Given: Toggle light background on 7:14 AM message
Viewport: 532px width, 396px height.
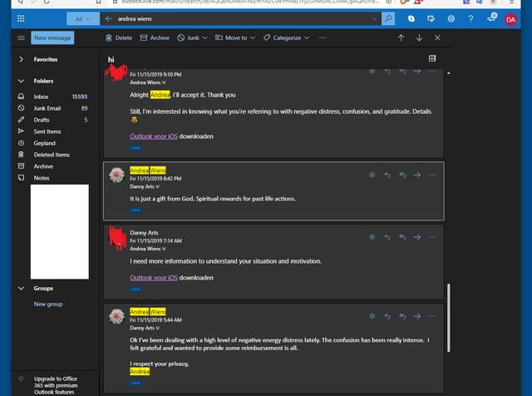Looking at the screenshot, I should (x=372, y=237).
